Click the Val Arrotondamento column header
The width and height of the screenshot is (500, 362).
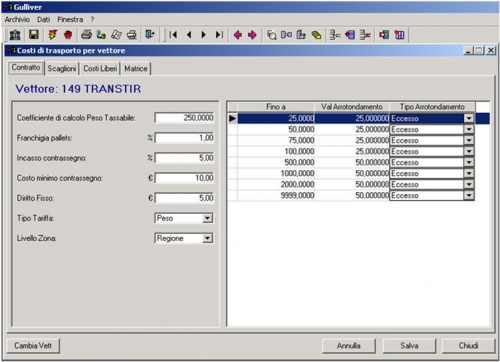click(x=352, y=107)
